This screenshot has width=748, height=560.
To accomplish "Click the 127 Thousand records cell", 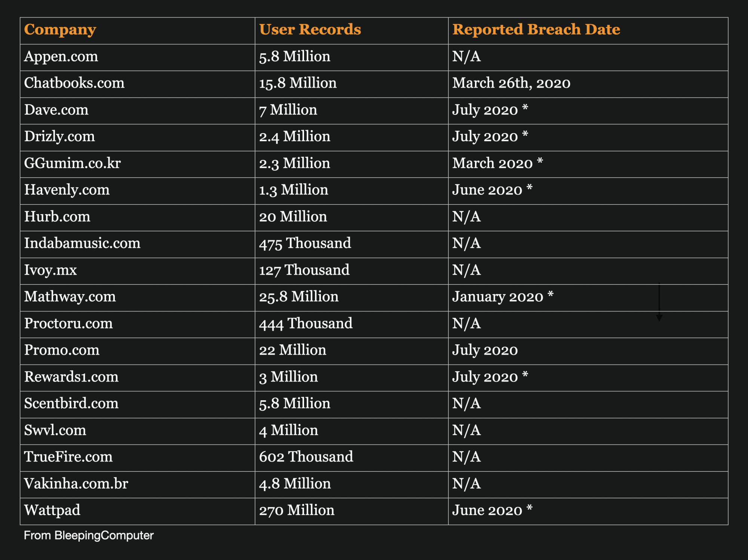I will [304, 270].
